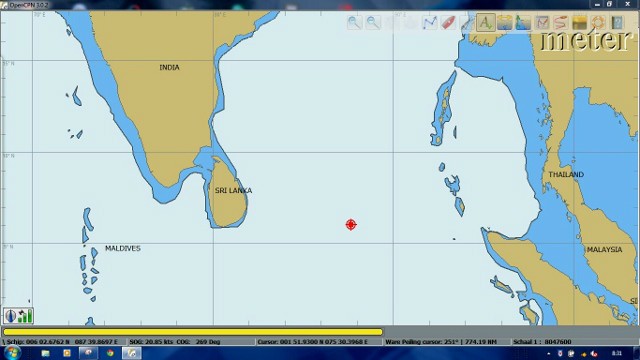Click the system tray clock
The height and width of the screenshot is (360, 640).
click(616, 353)
